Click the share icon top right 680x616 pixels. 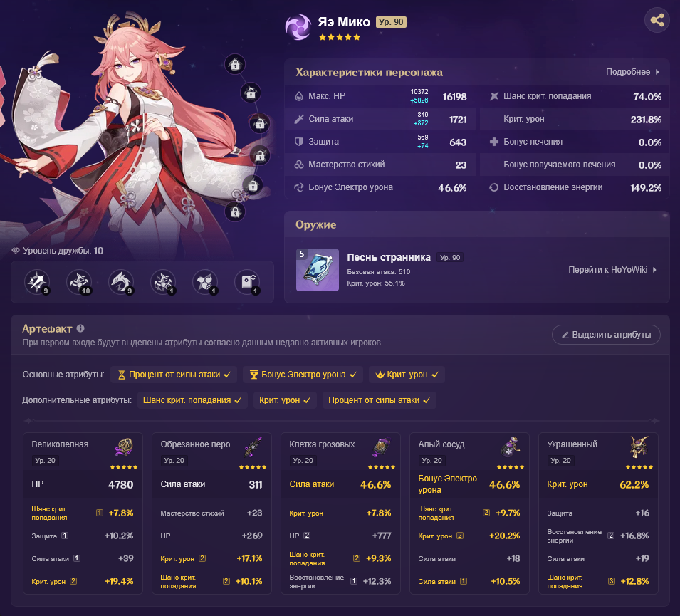[x=657, y=20]
